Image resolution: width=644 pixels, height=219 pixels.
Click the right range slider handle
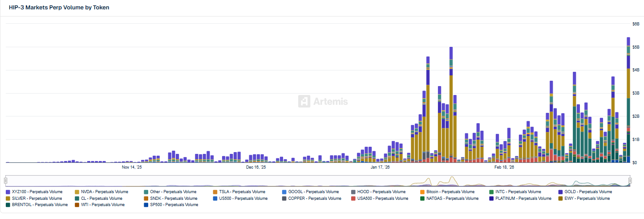tap(631, 181)
